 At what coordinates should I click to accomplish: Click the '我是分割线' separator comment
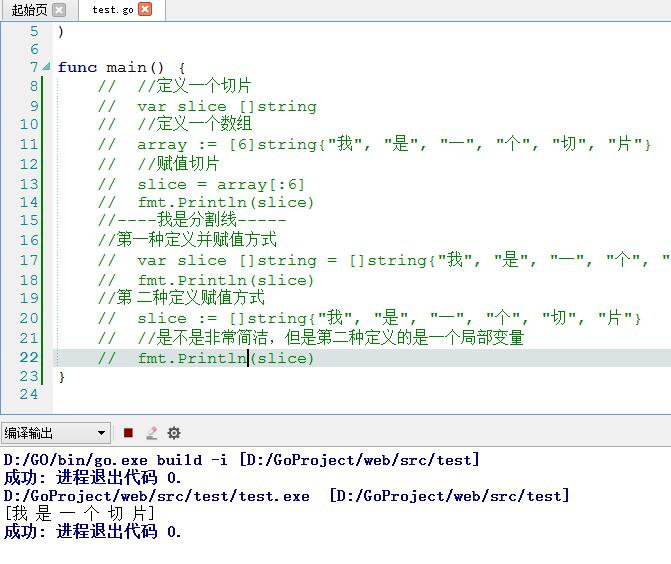tap(192, 220)
